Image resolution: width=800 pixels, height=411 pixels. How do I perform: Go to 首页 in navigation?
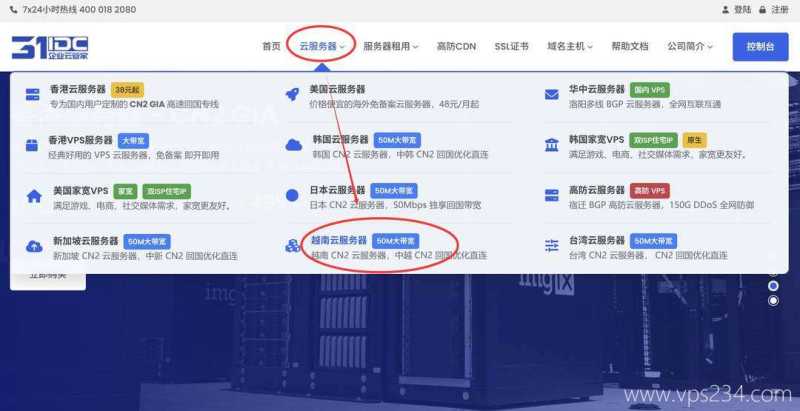[271, 46]
